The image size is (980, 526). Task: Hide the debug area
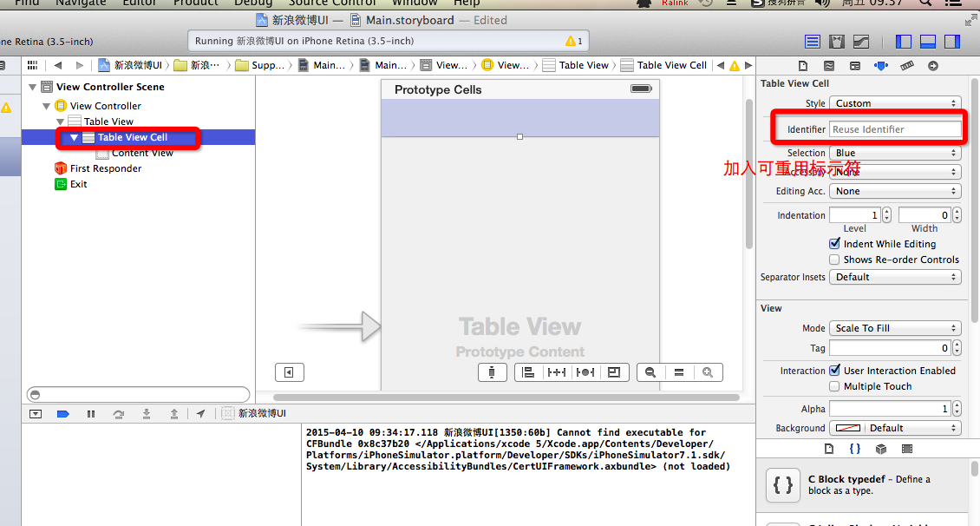(x=36, y=414)
